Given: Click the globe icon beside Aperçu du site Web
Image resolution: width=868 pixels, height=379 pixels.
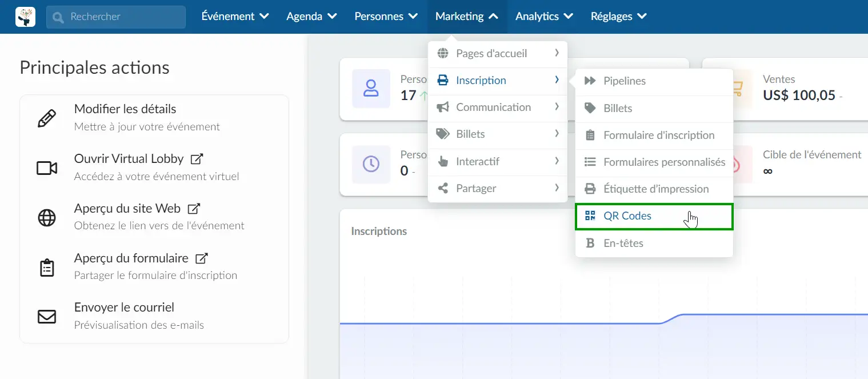Looking at the screenshot, I should pyautogui.click(x=47, y=218).
